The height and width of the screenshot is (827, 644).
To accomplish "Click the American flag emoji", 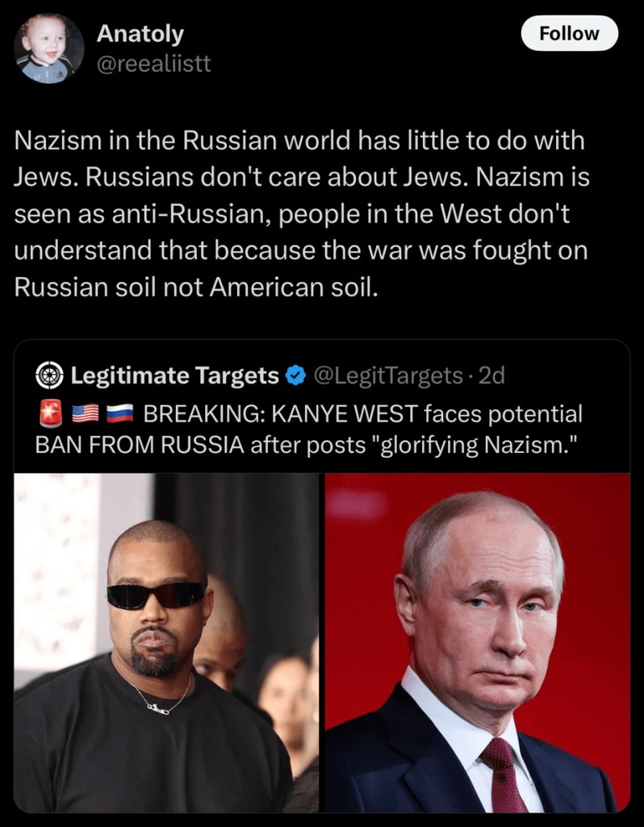I will pyautogui.click(x=86, y=413).
